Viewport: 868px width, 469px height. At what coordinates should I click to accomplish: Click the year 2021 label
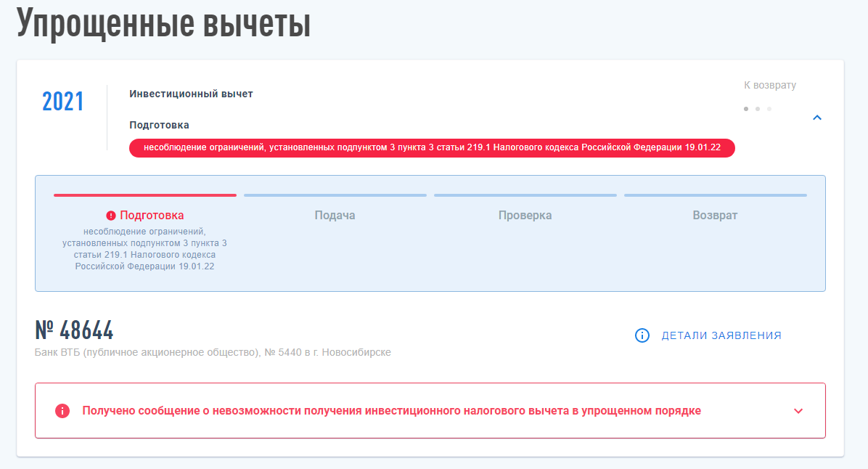[63, 102]
